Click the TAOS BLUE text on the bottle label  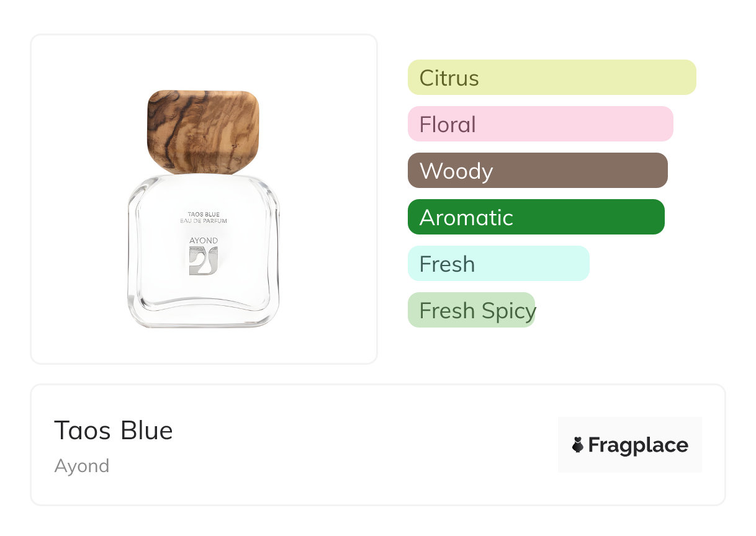(204, 215)
